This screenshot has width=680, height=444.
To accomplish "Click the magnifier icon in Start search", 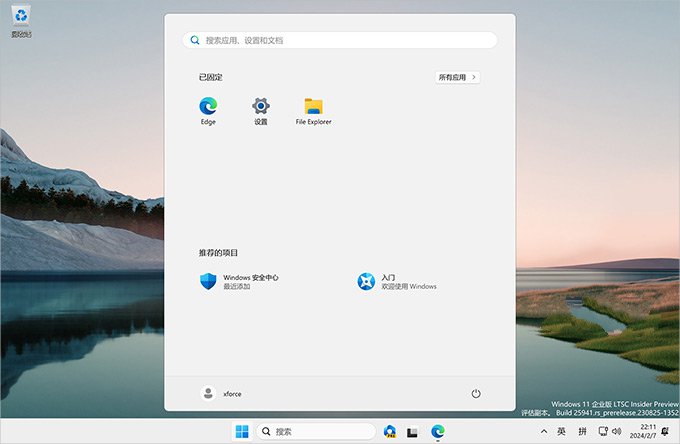I will 195,40.
